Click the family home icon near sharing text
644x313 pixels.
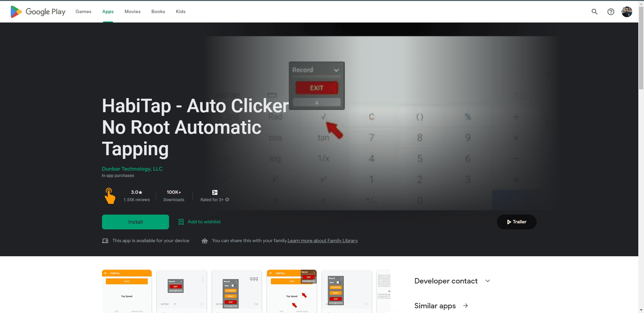coord(205,241)
